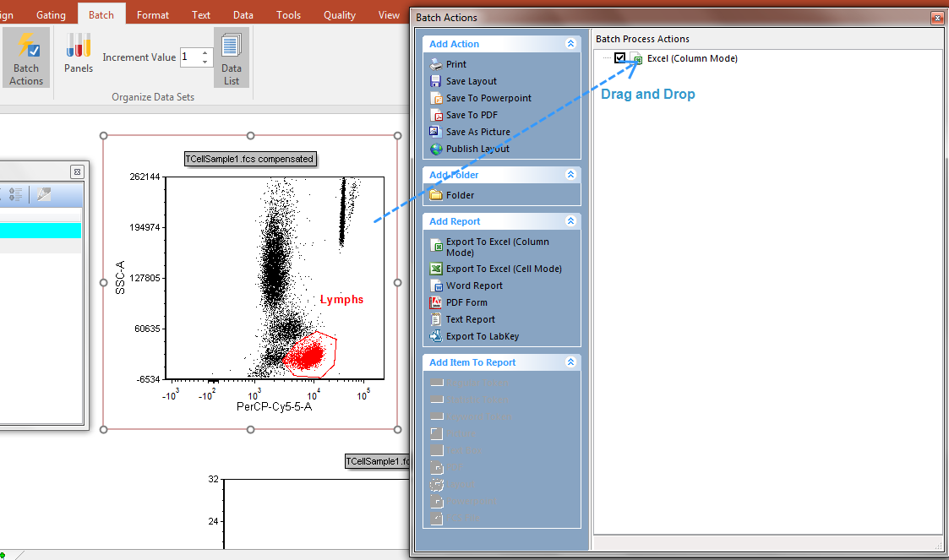Collapse the Add Action section
949x560 pixels.
[x=571, y=44]
